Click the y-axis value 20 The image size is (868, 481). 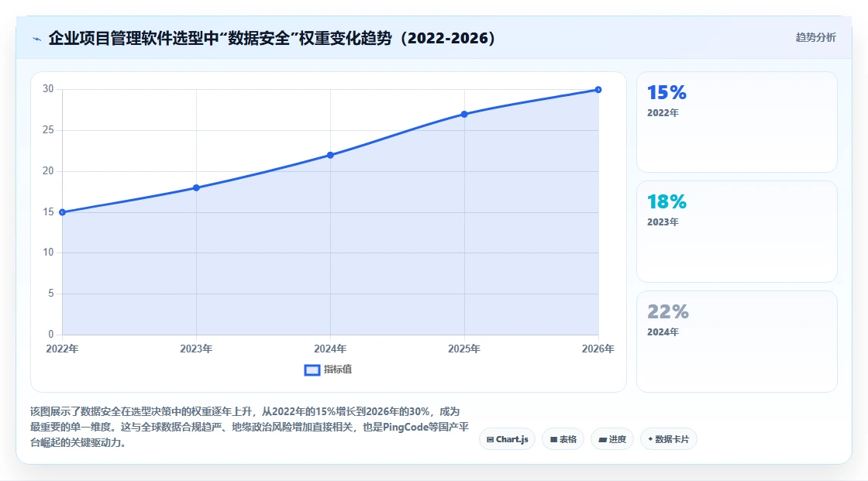[x=48, y=170]
